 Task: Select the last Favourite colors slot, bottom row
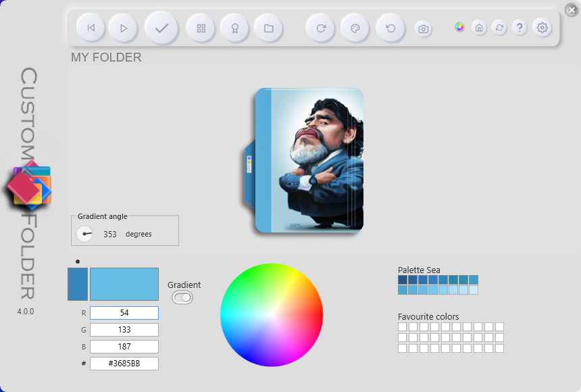pyautogui.click(x=499, y=348)
